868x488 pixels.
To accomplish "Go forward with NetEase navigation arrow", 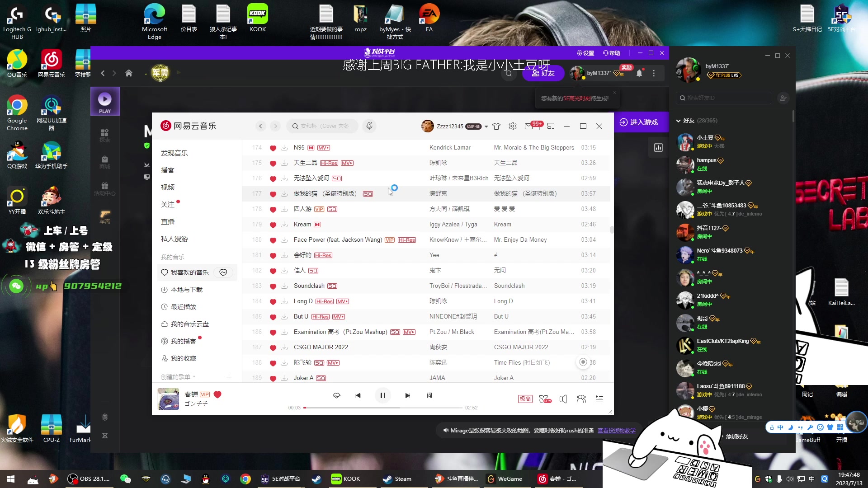I will 275,126.
